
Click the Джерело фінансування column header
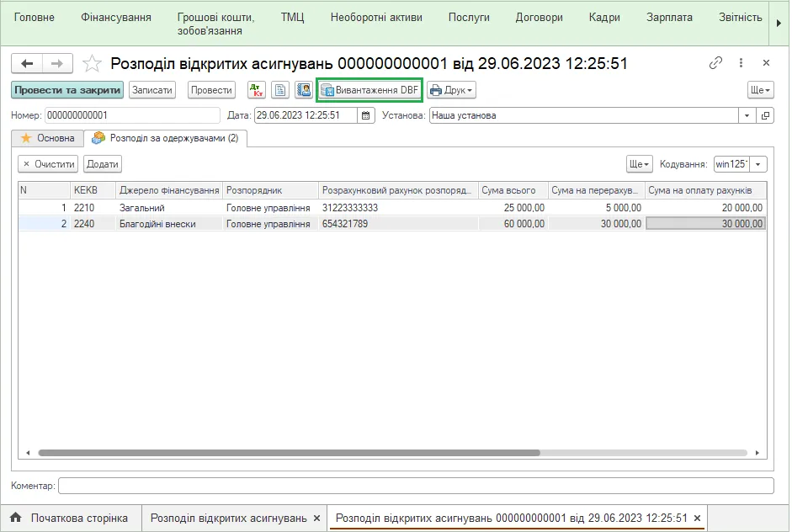point(169,190)
